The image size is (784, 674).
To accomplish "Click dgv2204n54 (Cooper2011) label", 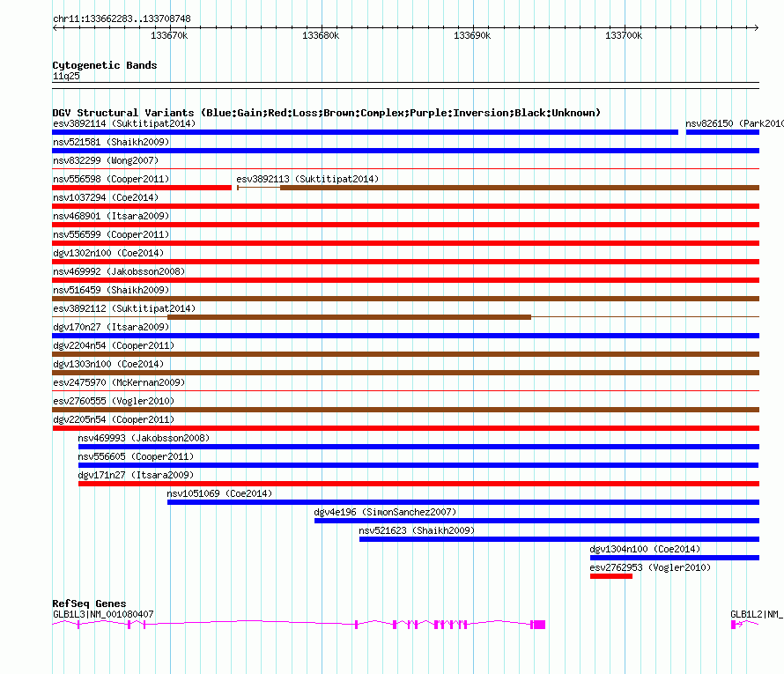I will coord(114,345).
